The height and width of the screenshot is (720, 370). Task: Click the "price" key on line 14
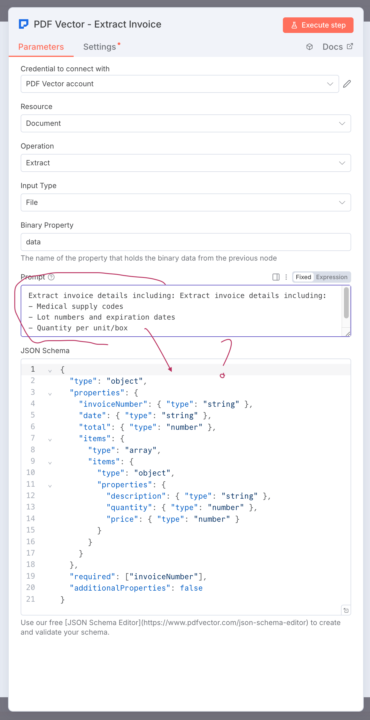coord(122,519)
